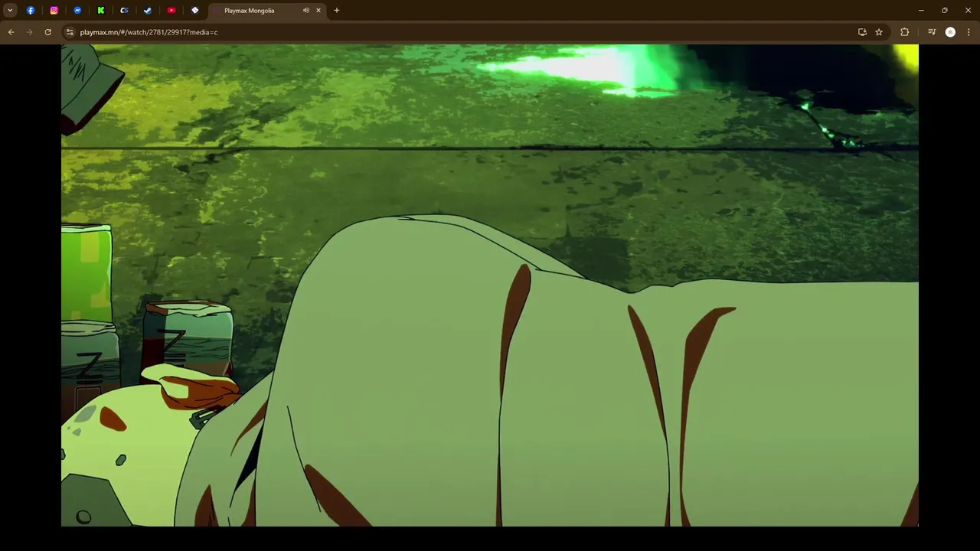
Task: Go back to the previous page
Action: pos(11,32)
